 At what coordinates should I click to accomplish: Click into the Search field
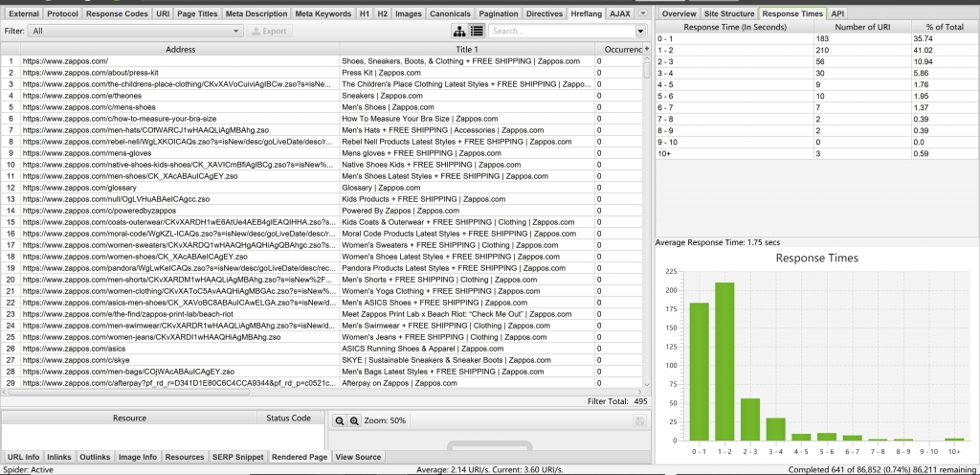(561, 31)
